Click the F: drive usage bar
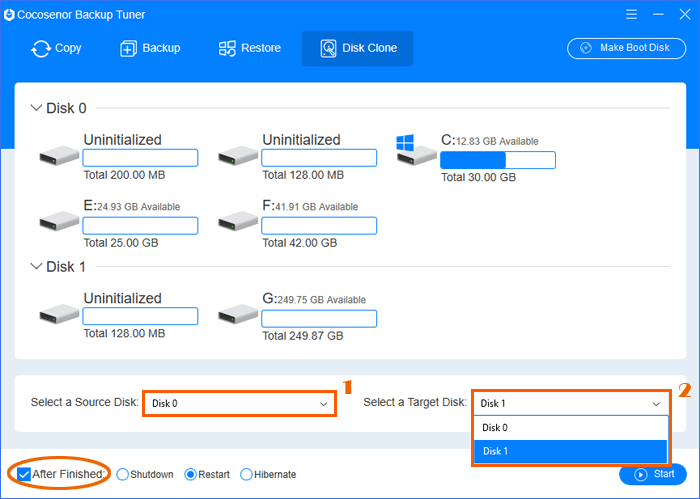The image size is (700, 499). 319,225
